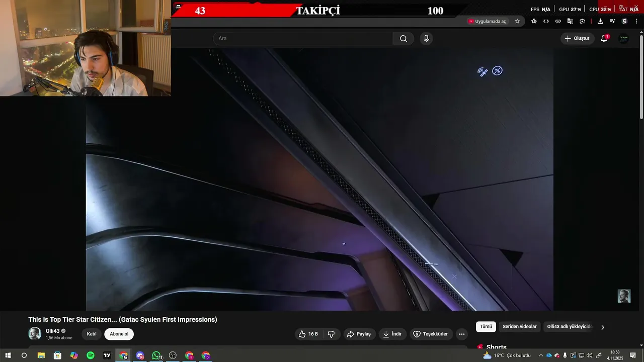
Task: Click the Katıl join button
Action: tap(92, 334)
